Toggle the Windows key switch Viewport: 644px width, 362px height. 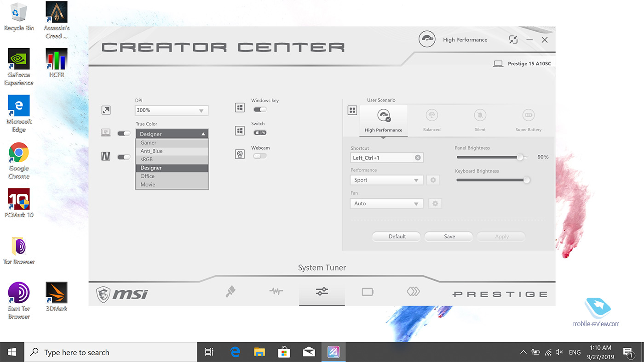[260, 109]
